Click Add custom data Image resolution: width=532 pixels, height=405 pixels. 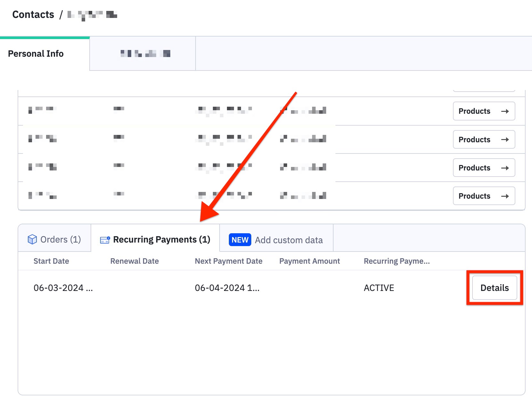click(289, 240)
